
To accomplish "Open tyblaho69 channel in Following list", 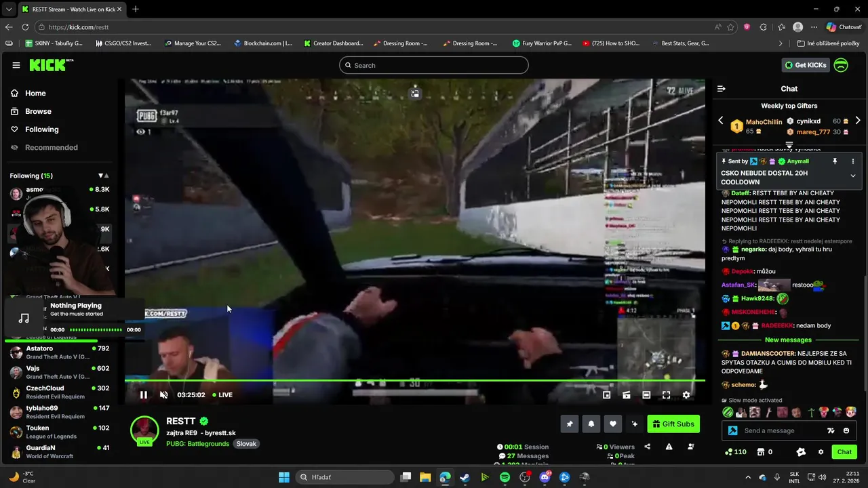I will [x=60, y=411].
